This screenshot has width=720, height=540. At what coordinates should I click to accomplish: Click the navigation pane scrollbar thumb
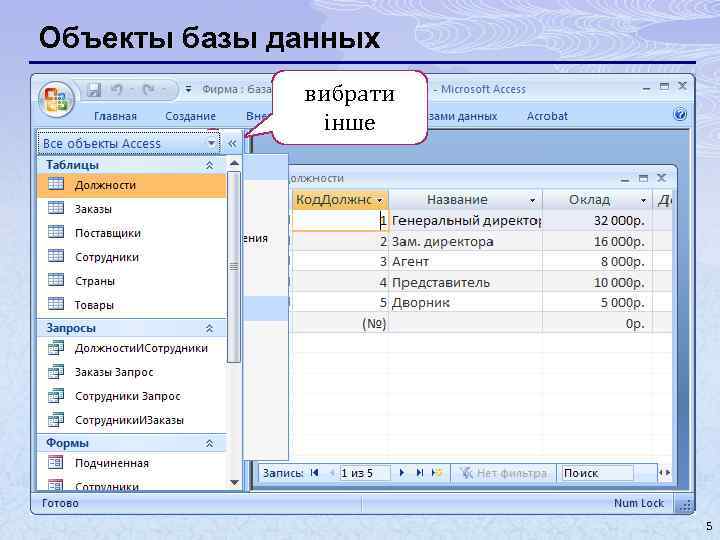click(234, 267)
